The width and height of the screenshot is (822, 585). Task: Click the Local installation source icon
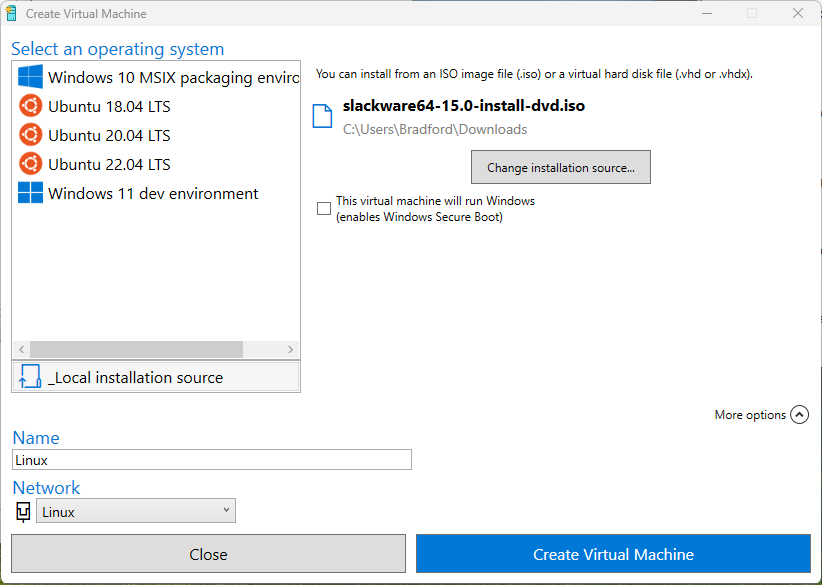click(x=30, y=376)
